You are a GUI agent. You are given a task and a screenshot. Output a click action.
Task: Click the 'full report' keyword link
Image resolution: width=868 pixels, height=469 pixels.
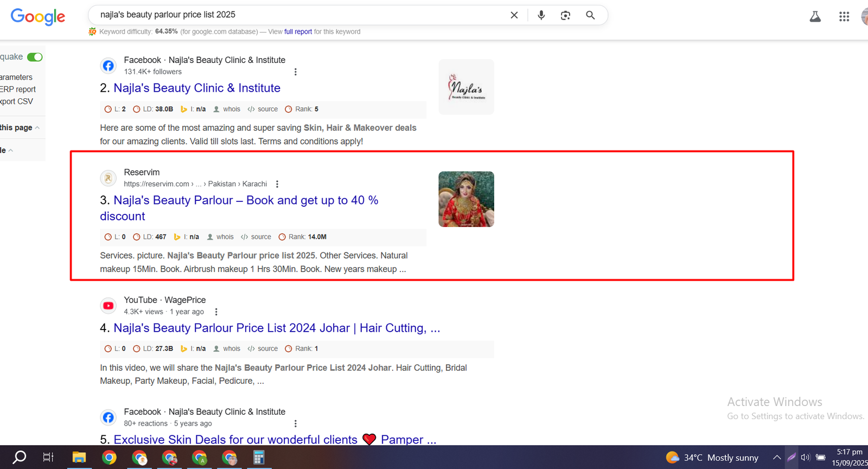click(298, 31)
